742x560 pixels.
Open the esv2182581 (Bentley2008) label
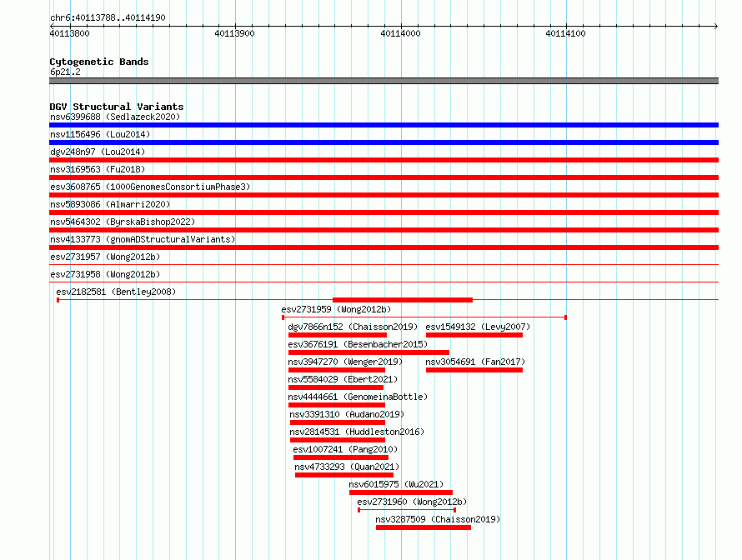116,292
